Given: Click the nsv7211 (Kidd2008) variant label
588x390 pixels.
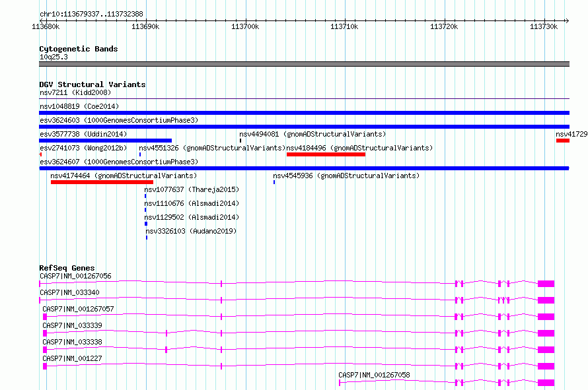Looking at the screenshot, I should pos(75,92).
